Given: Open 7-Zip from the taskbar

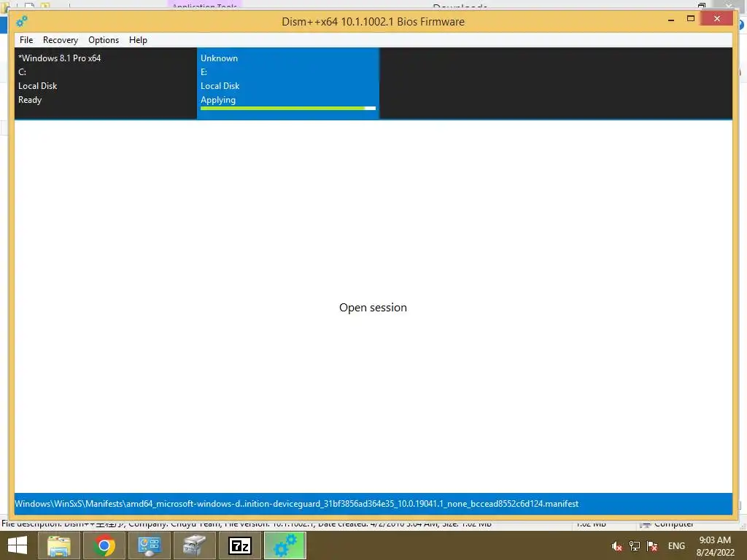Looking at the screenshot, I should 239,545.
